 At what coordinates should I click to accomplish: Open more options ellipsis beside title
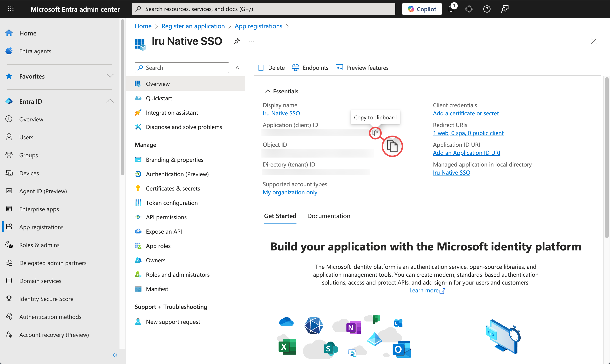[x=251, y=41]
